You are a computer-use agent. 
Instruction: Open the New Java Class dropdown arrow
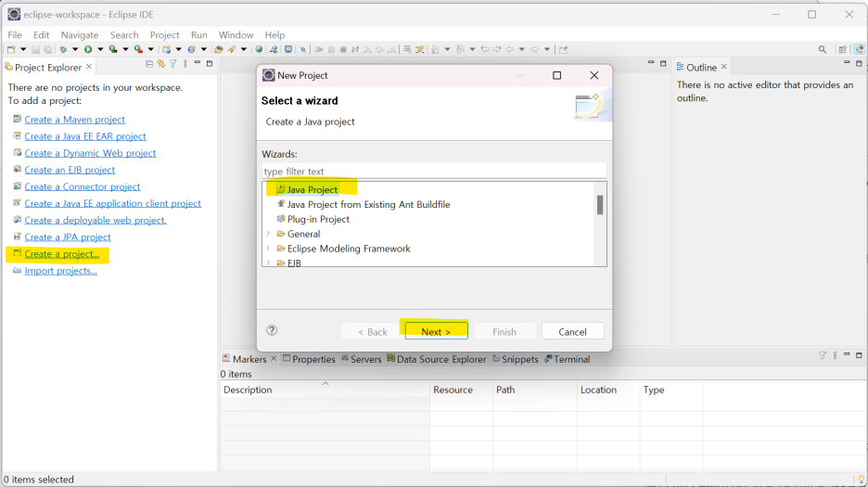[x=204, y=49]
